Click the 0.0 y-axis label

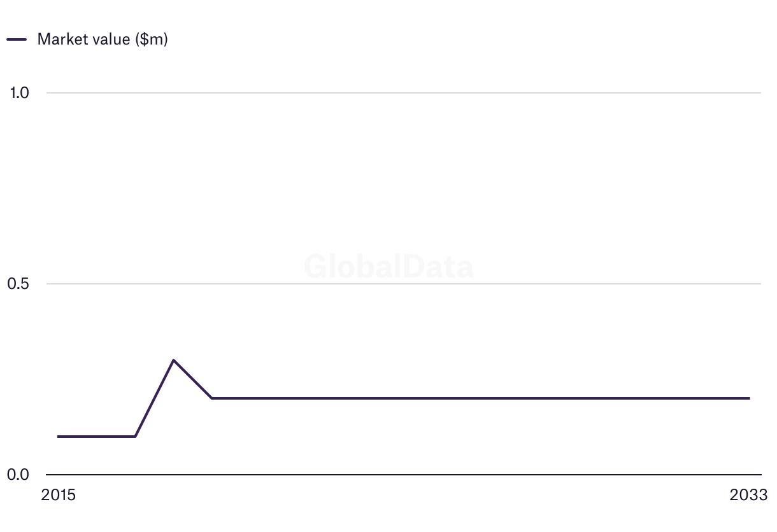[x=19, y=475]
